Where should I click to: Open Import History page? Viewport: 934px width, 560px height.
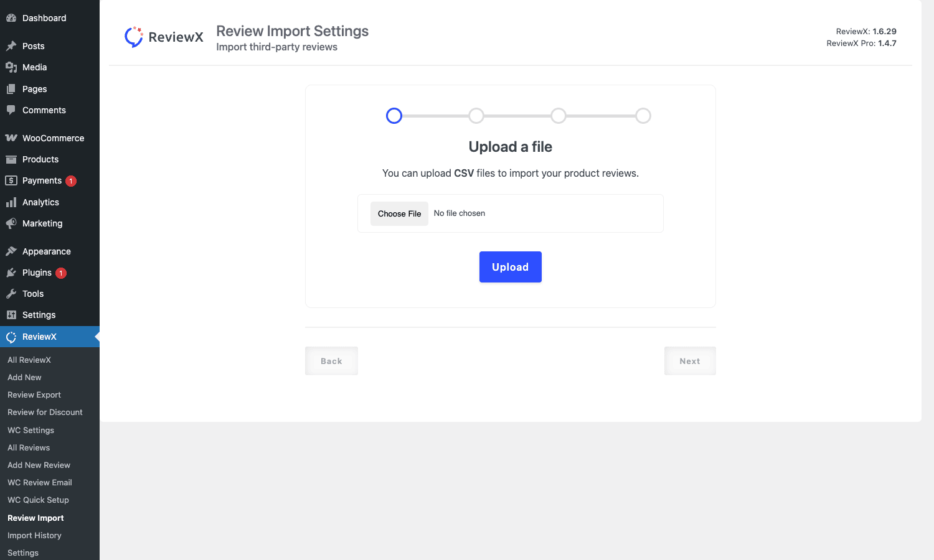pyautogui.click(x=34, y=535)
